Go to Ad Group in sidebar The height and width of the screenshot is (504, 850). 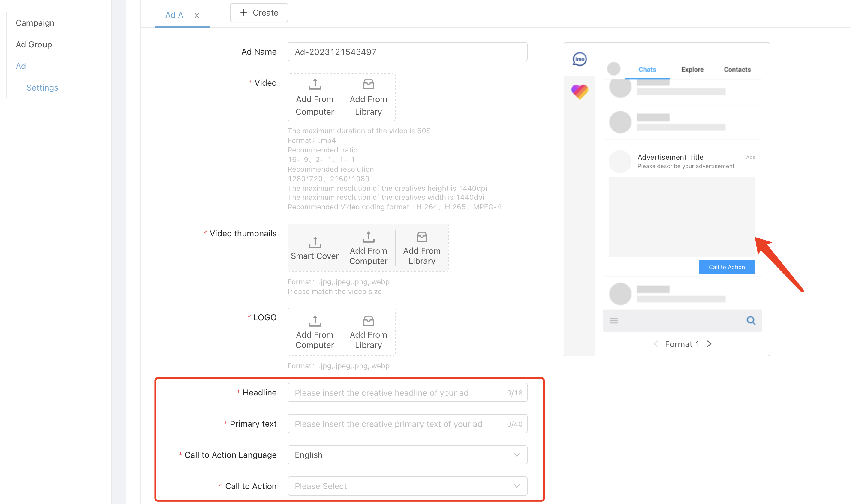[34, 44]
